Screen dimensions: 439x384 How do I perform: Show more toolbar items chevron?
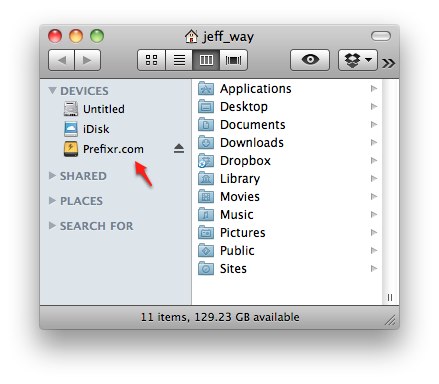389,63
